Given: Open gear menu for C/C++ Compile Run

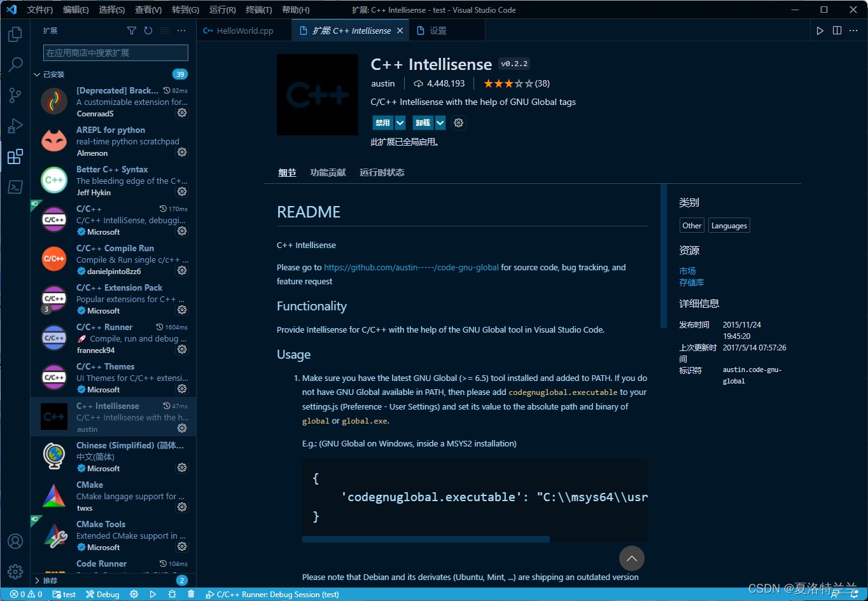Looking at the screenshot, I should (x=182, y=270).
